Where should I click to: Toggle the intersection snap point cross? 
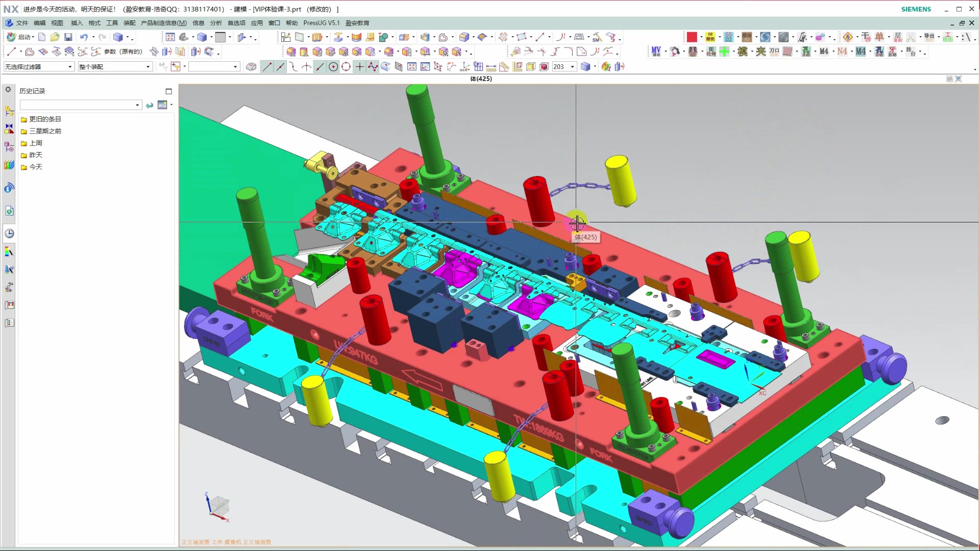(x=360, y=67)
